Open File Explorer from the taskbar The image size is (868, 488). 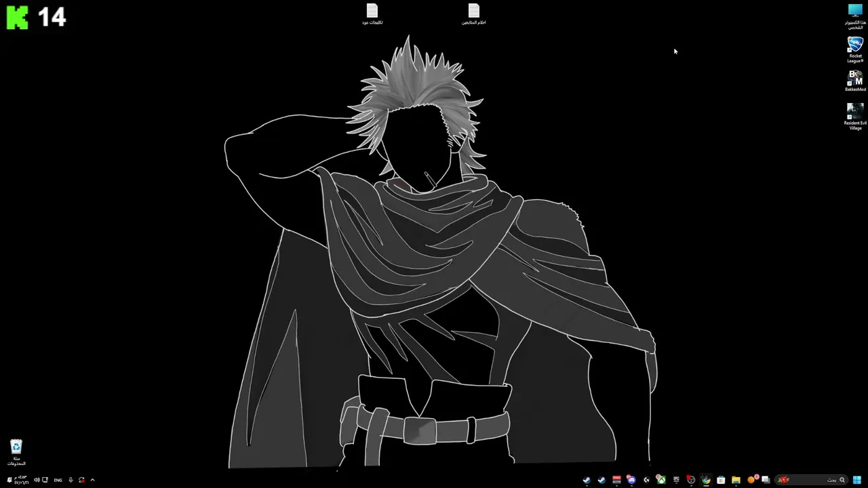click(x=736, y=480)
